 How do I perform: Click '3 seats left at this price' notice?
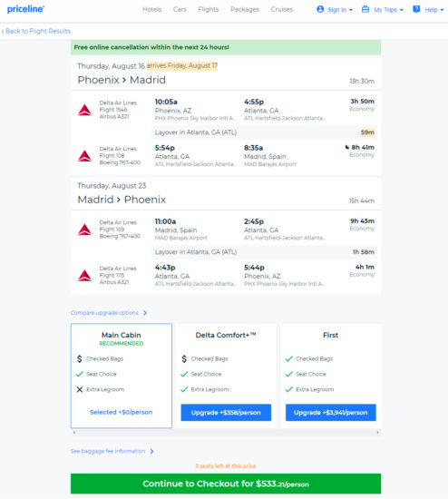click(x=226, y=466)
